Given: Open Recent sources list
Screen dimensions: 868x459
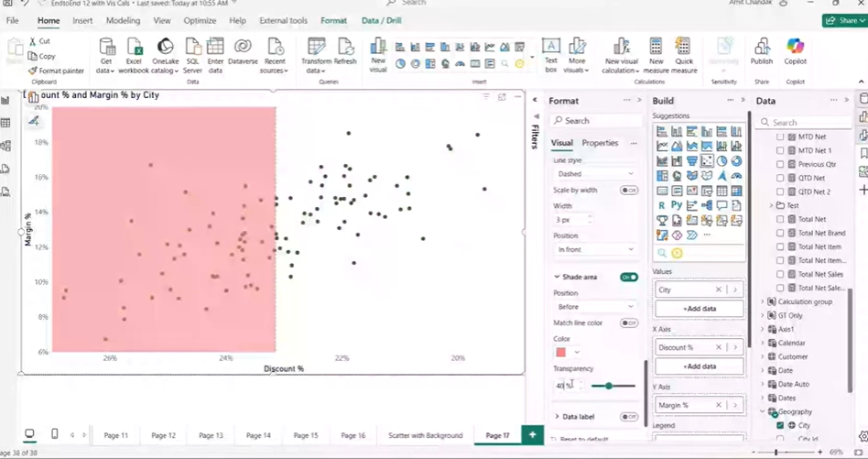Looking at the screenshot, I should click(x=275, y=56).
